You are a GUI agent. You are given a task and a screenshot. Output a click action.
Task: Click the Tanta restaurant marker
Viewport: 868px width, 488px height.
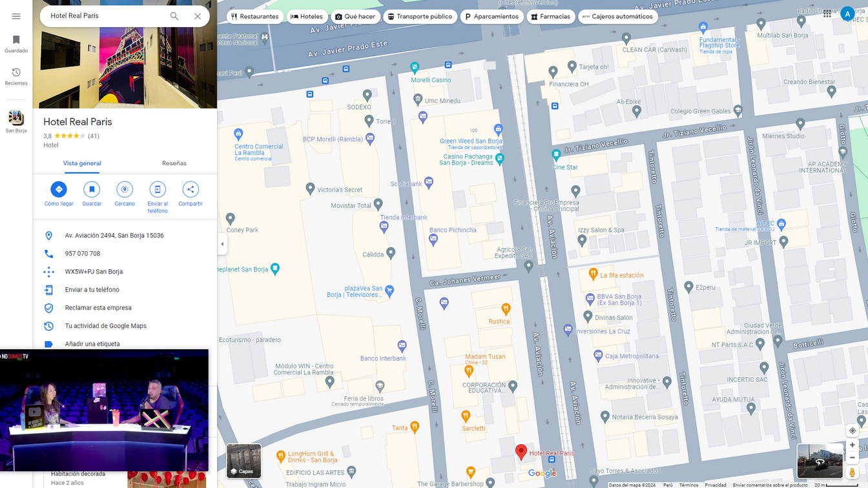click(415, 426)
